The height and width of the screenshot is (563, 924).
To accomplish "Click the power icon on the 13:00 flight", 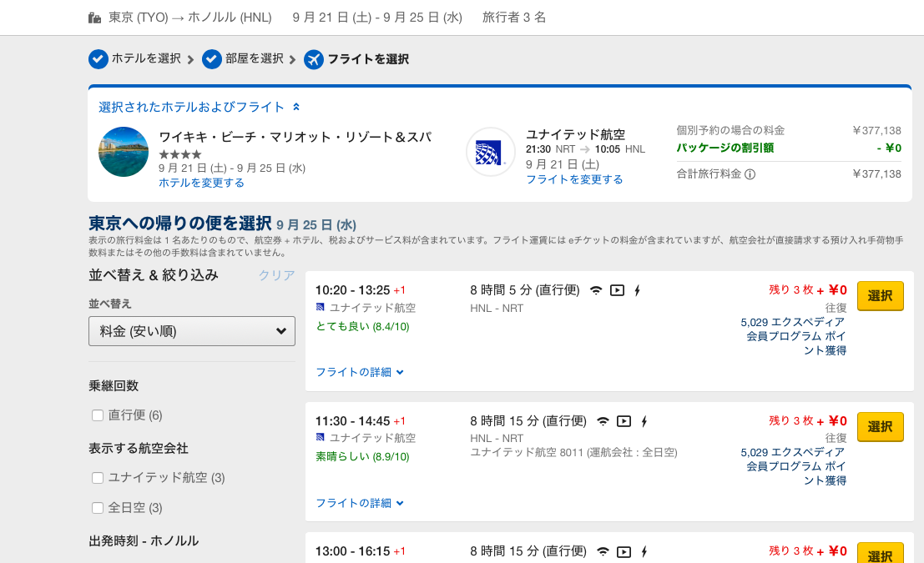I will pyautogui.click(x=644, y=552).
